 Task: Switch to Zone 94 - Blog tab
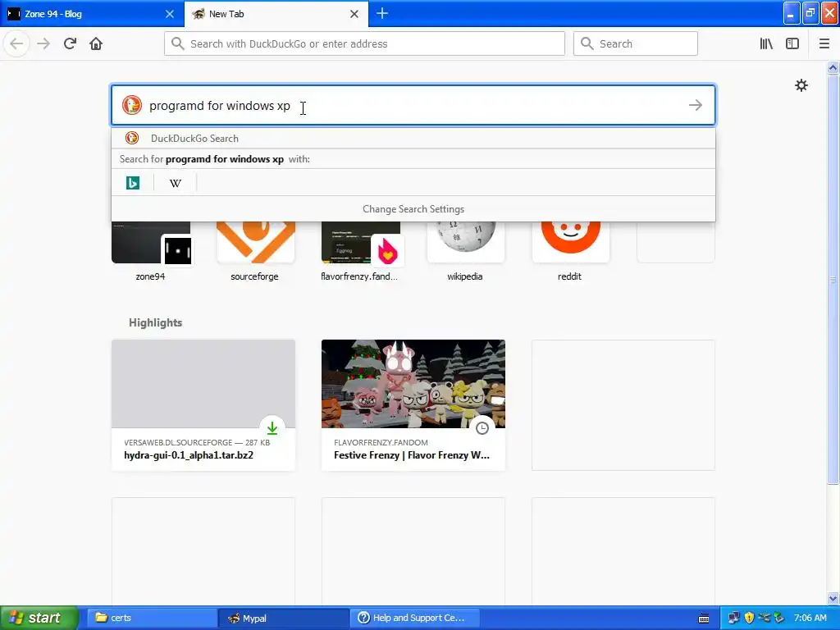tap(92, 14)
